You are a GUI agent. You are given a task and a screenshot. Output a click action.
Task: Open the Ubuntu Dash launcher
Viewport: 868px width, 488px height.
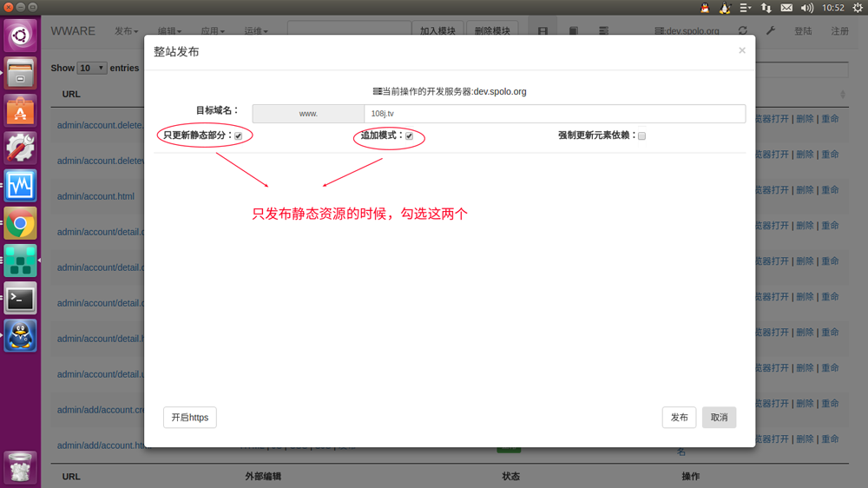point(21,36)
